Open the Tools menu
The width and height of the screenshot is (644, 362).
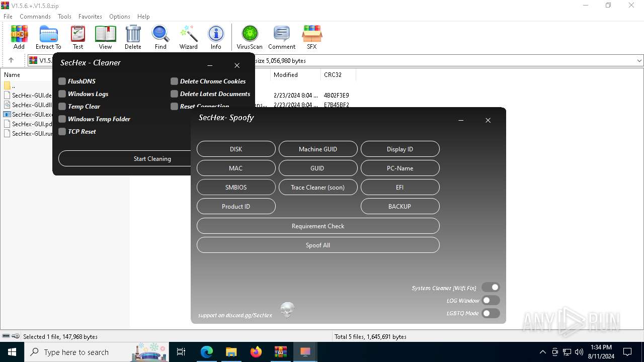point(64,16)
